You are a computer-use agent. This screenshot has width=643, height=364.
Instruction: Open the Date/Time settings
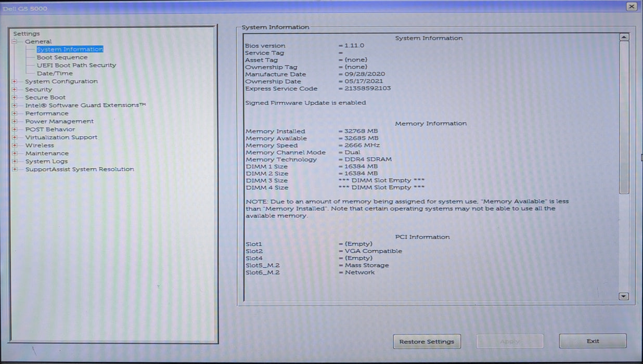coord(55,73)
